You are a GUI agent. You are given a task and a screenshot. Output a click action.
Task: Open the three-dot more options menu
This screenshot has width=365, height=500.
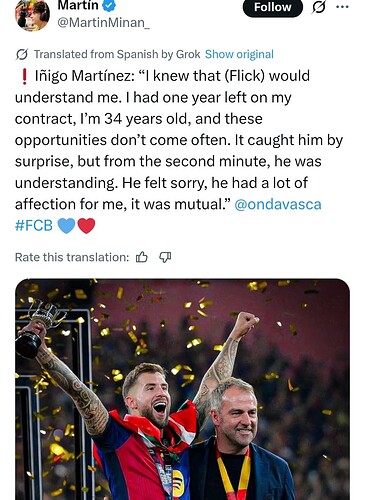pyautogui.click(x=342, y=7)
